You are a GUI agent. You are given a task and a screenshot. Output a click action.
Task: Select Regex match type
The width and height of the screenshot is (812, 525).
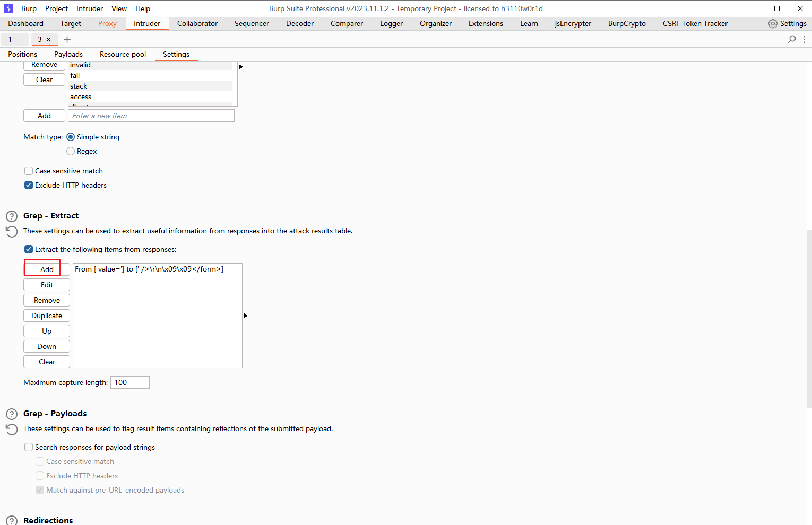pos(71,151)
